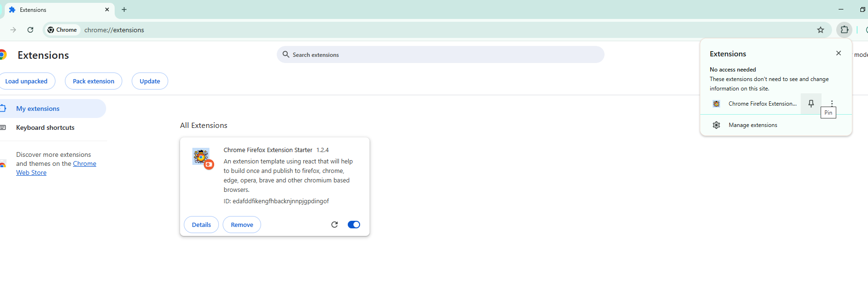This screenshot has height=289, width=868.
Task: Minimize the browser window
Action: 841,9
